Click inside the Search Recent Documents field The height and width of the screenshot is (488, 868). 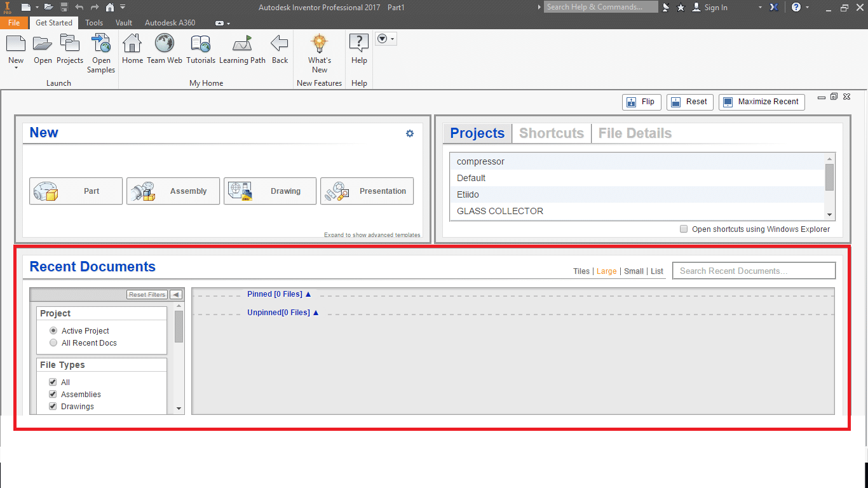click(754, 270)
